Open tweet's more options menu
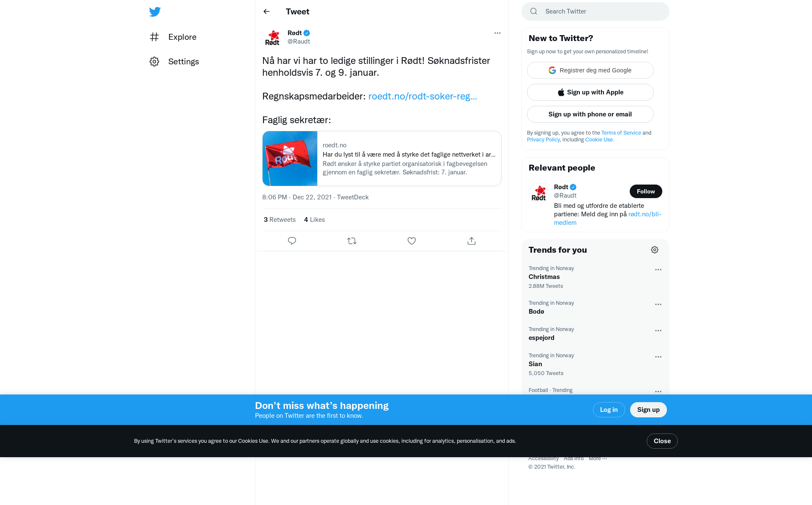Viewport: 812px width, 505px height. (x=497, y=33)
